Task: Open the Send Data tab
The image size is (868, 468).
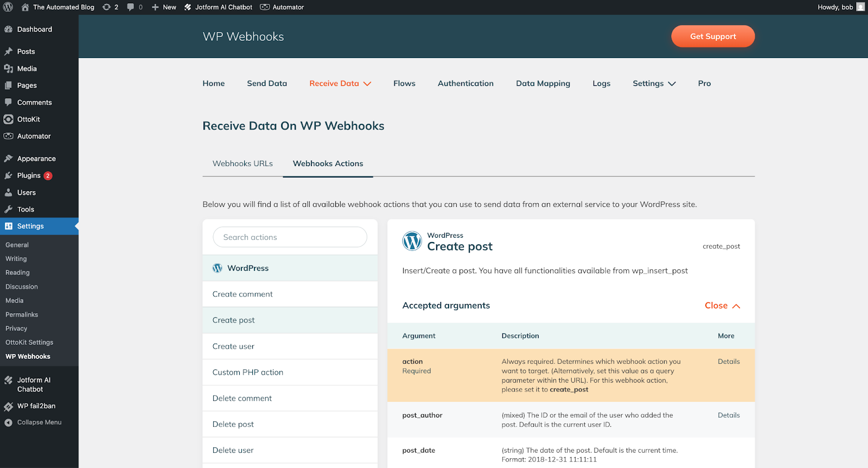Action: (x=267, y=83)
